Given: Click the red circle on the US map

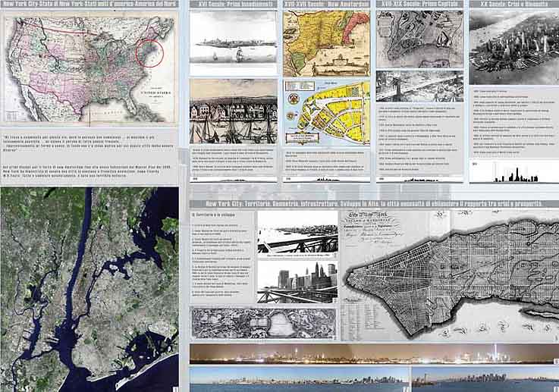Looking at the screenshot, I should pyautogui.click(x=149, y=53).
